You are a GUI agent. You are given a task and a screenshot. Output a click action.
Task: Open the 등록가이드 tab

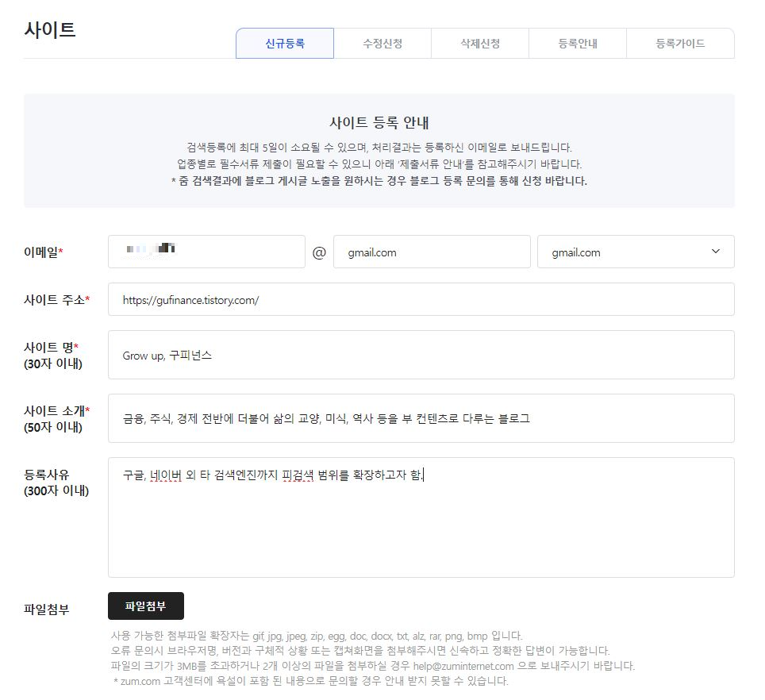[680, 44]
